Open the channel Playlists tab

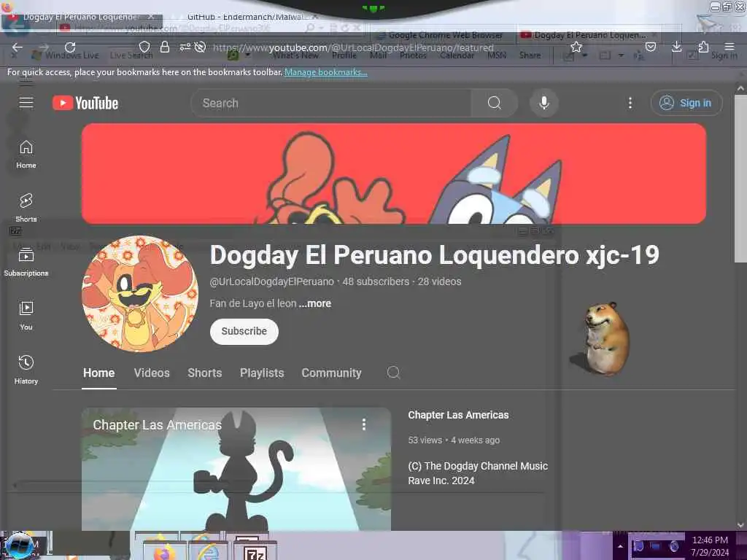[x=262, y=373]
